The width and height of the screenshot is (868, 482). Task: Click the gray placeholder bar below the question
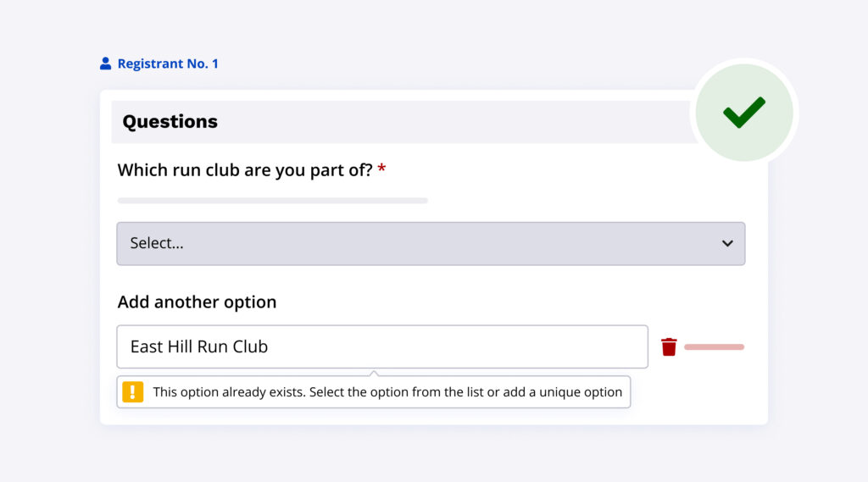click(272, 201)
